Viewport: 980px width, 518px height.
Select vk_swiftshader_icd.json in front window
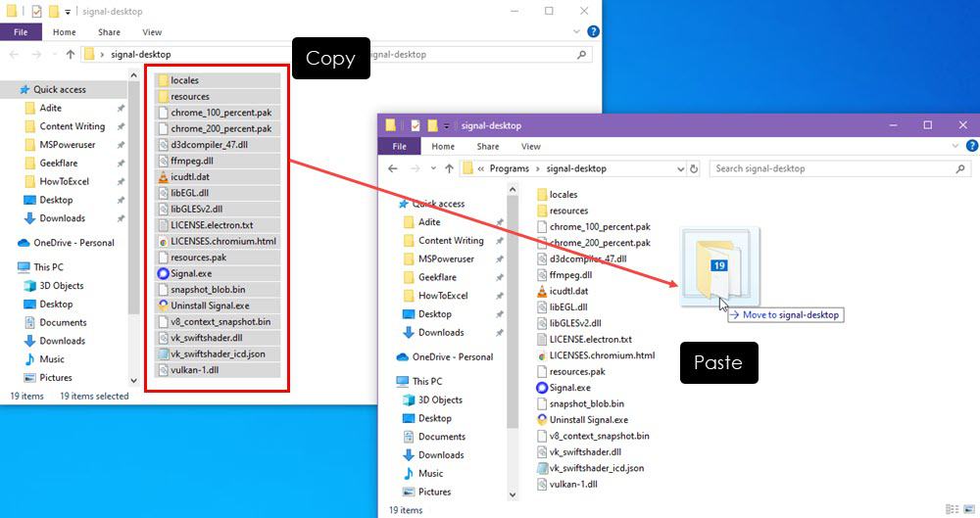click(590, 468)
